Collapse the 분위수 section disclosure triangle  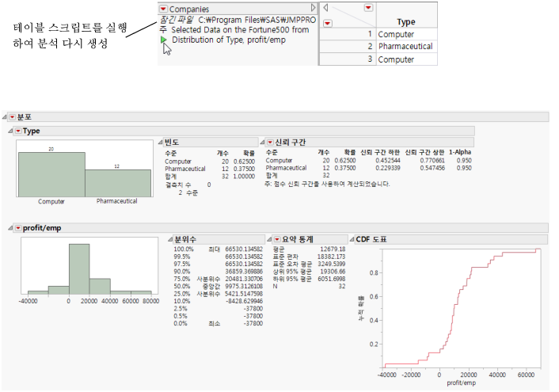coord(169,239)
